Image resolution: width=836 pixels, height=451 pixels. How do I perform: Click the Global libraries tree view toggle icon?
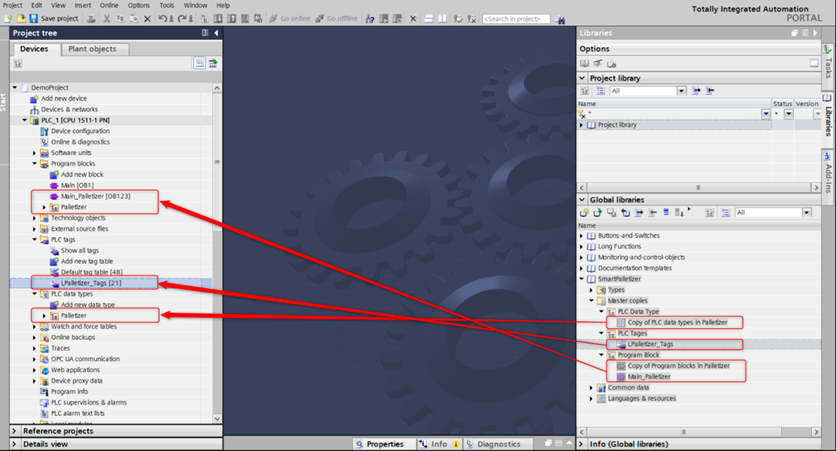pyautogui.click(x=726, y=213)
